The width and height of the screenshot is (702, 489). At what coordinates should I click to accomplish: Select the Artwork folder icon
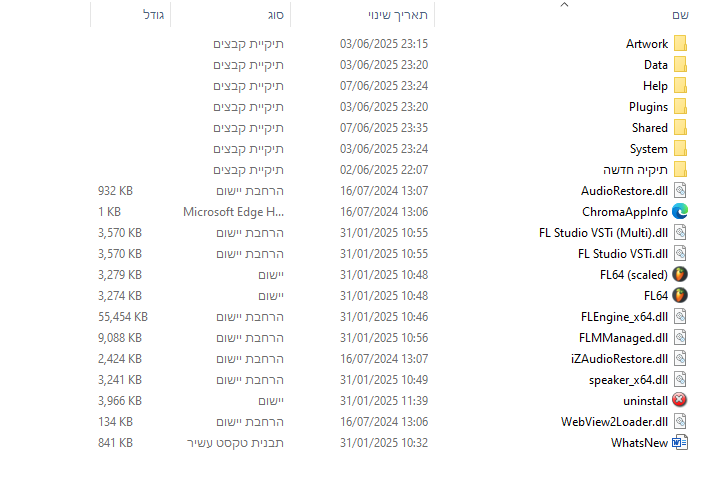point(680,44)
